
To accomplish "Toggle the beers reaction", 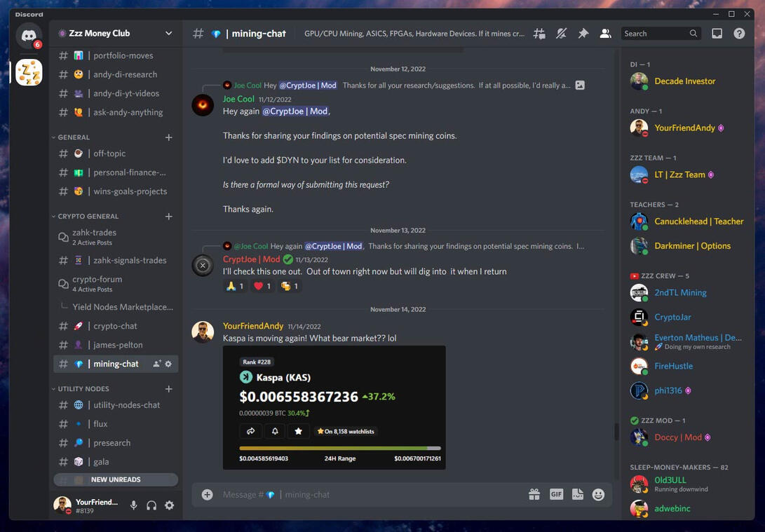I will point(290,286).
